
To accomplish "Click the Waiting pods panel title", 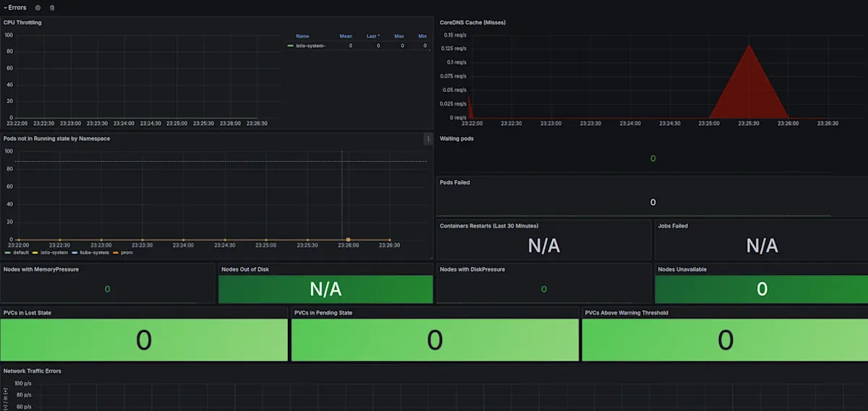I will [x=456, y=138].
